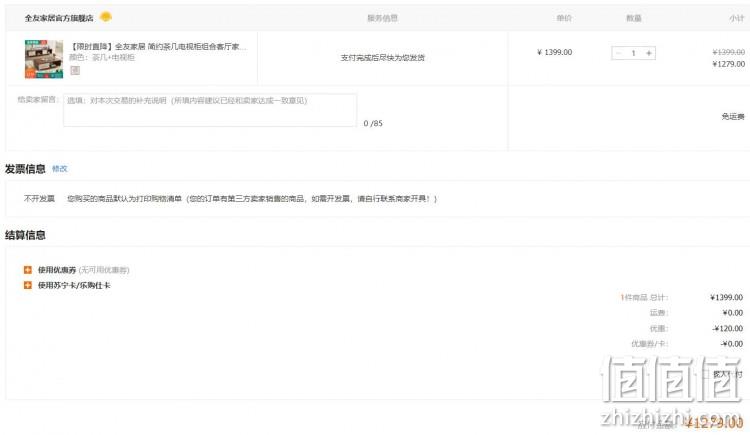Click the 使用优惠券 label
This screenshot has height=435, width=750.
tap(57, 270)
